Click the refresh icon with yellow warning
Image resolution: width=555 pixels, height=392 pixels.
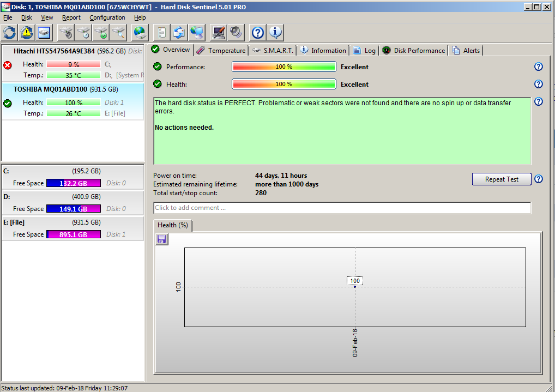[27, 33]
